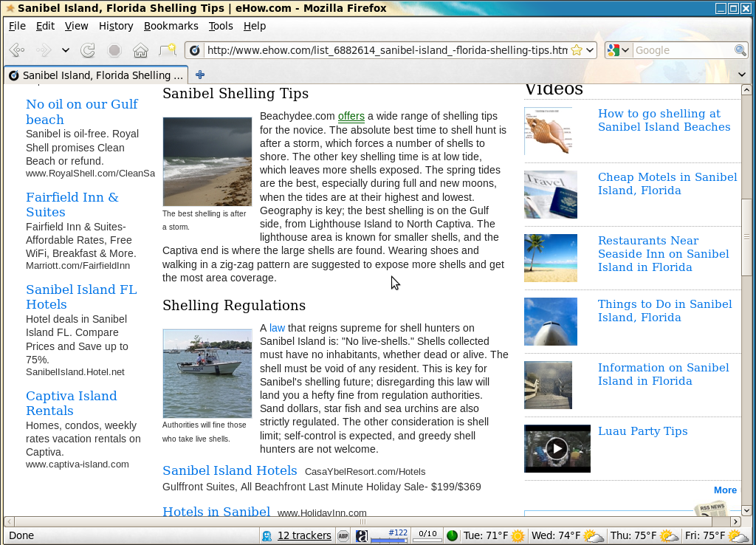Screen dimensions: 756x545
Task: Open a new tab with the plus icon
Action: tap(200, 75)
